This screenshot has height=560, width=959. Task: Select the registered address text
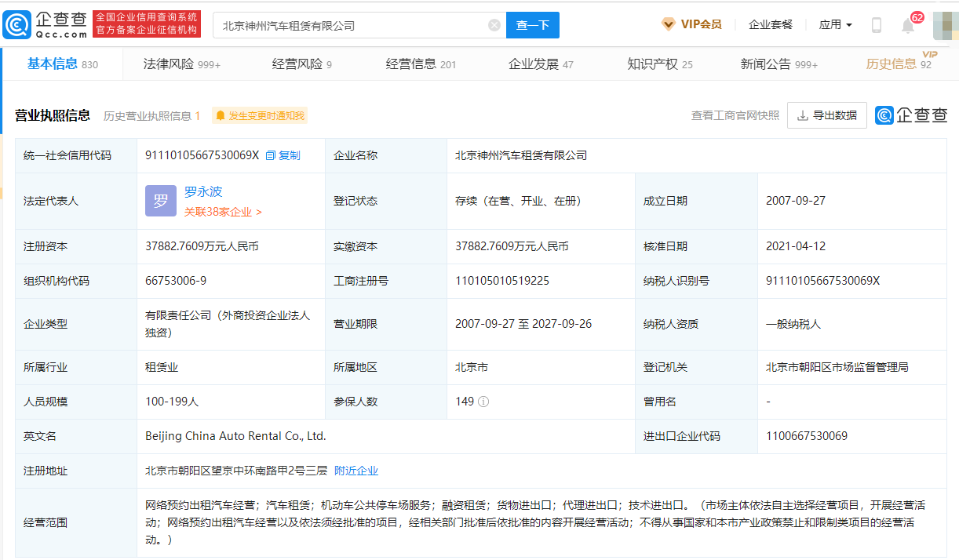click(236, 471)
